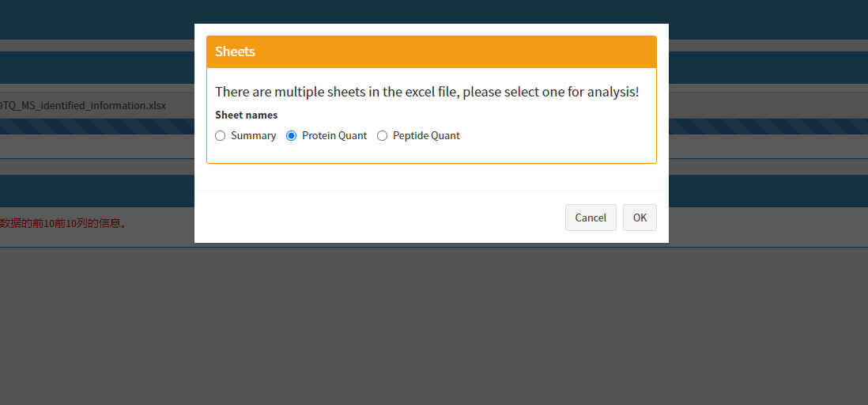Click the 'Protein Quant' label text
Screen dimensions: 868x405
pyautogui.click(x=334, y=136)
